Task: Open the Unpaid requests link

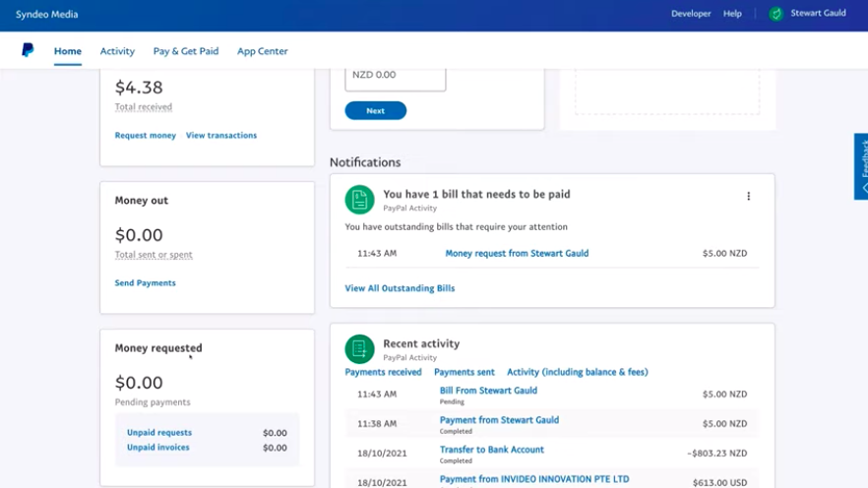Action: pyautogui.click(x=159, y=433)
